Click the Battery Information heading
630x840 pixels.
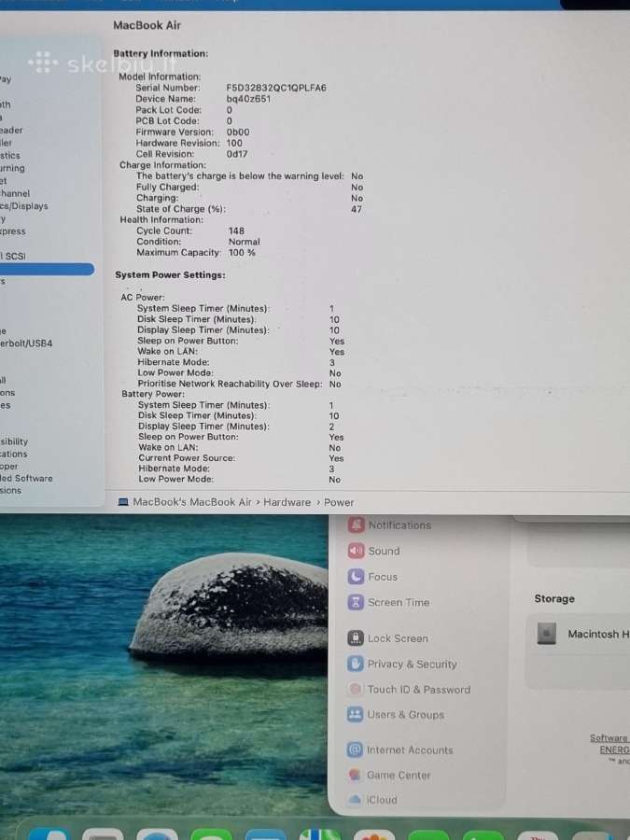(161, 53)
